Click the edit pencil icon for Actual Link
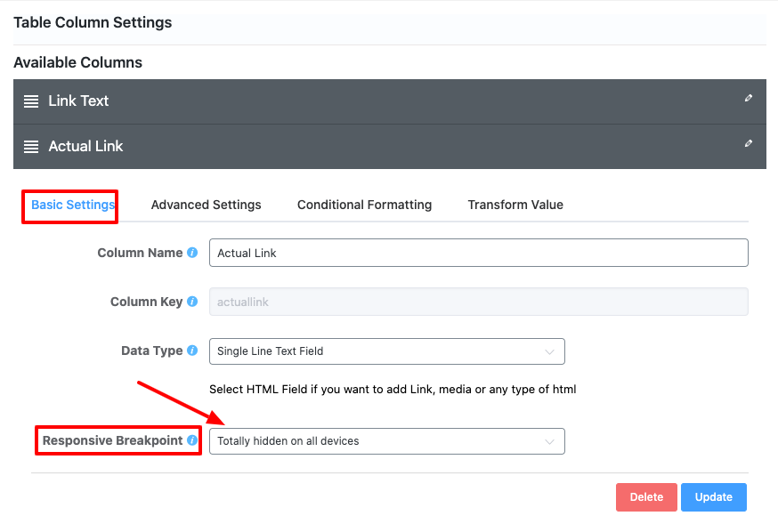The height and width of the screenshot is (532, 778). click(749, 143)
